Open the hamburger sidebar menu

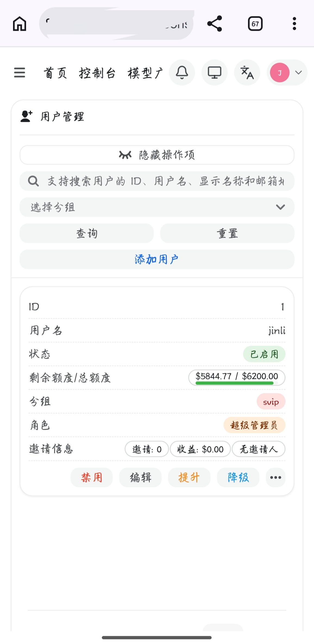click(20, 73)
